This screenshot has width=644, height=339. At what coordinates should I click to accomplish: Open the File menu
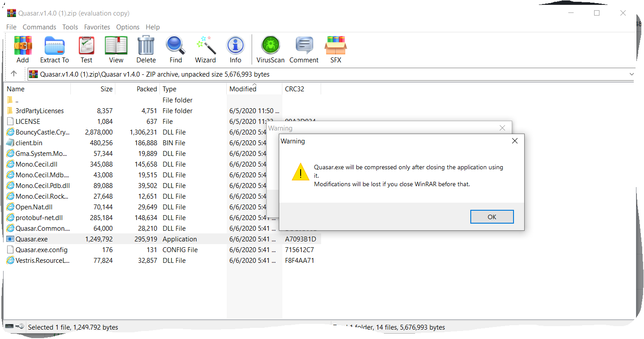click(11, 27)
